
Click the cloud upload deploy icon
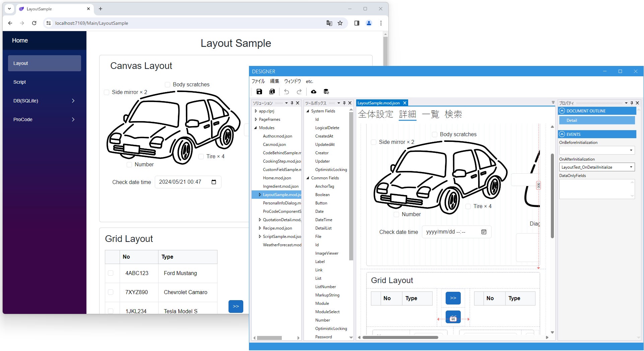pos(314,92)
